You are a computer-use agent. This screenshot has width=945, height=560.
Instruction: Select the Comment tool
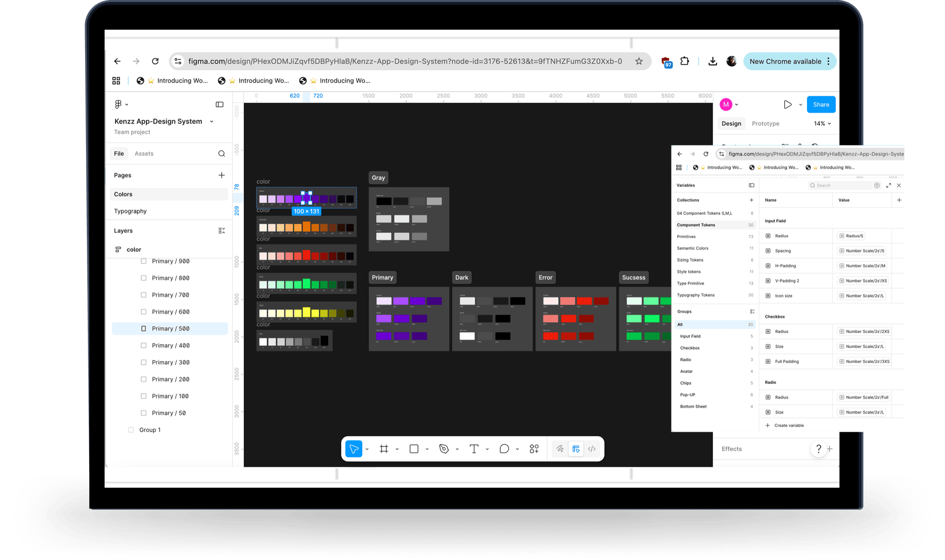point(504,449)
